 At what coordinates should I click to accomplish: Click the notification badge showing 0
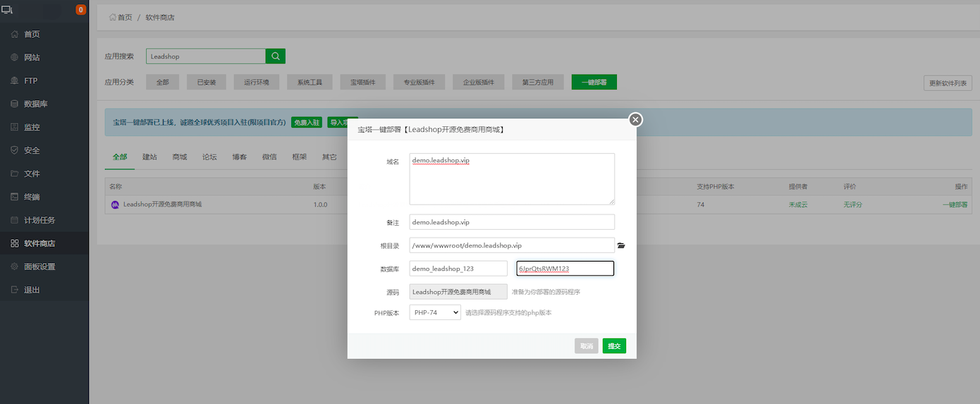[x=80, y=10]
